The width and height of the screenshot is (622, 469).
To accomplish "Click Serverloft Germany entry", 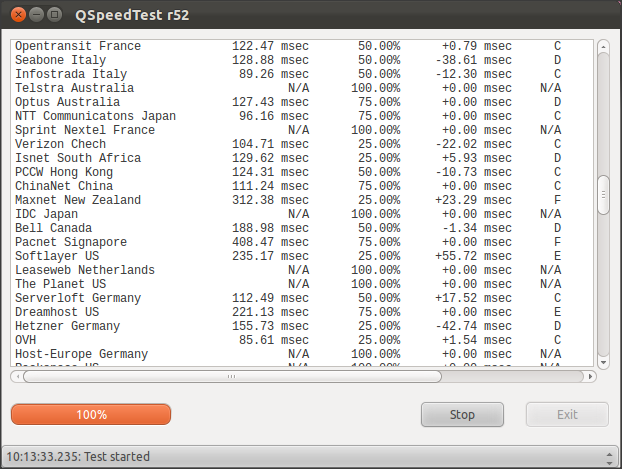I will [301, 298].
